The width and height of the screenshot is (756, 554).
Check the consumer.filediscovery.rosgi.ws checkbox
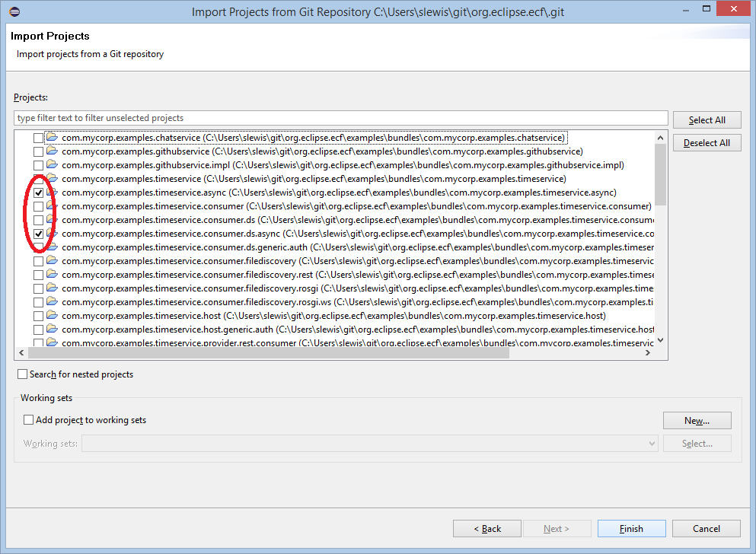[x=38, y=303]
